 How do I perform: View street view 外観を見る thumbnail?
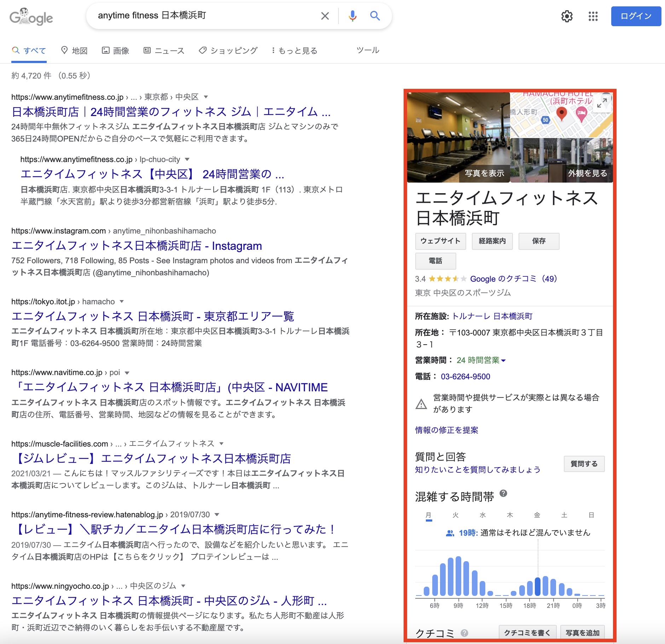click(x=562, y=160)
